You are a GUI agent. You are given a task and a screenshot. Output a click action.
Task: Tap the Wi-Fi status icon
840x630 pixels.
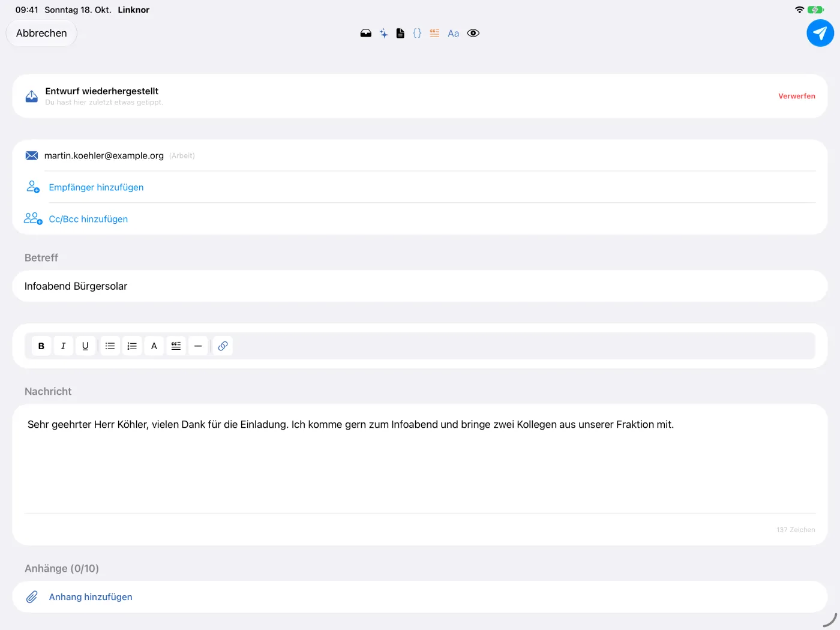pos(799,10)
